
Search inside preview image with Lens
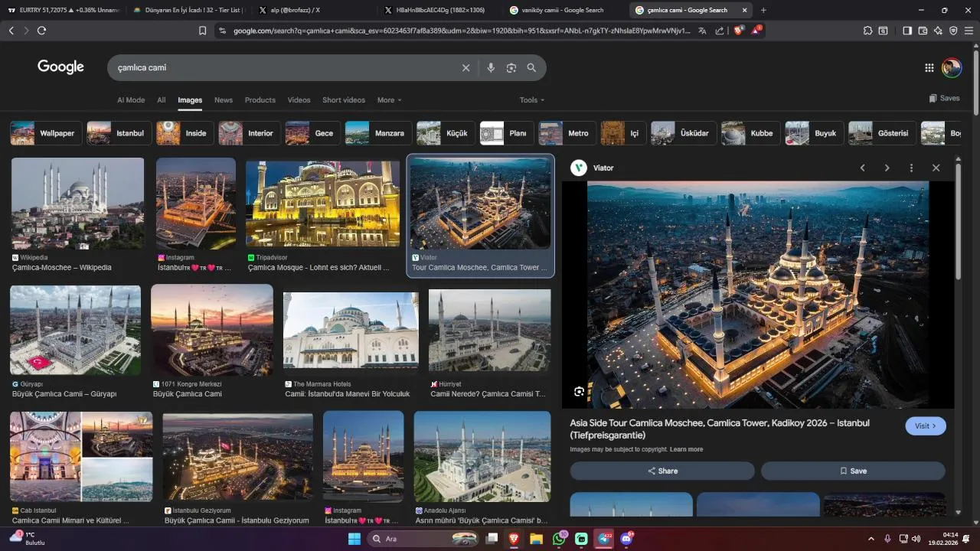tap(580, 392)
